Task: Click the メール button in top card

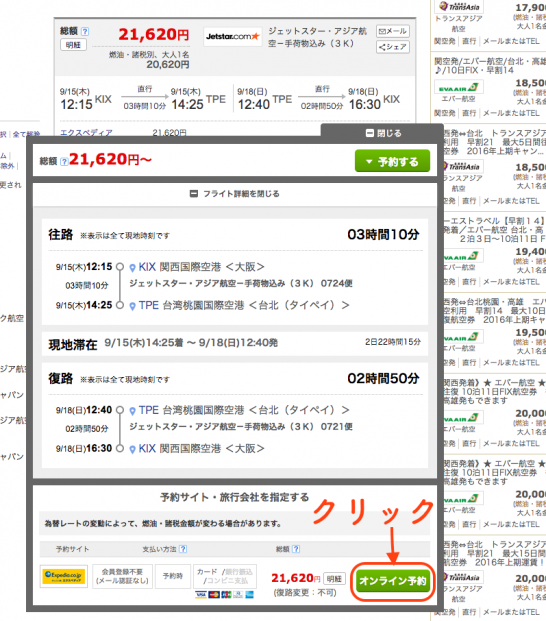Action: [392, 31]
